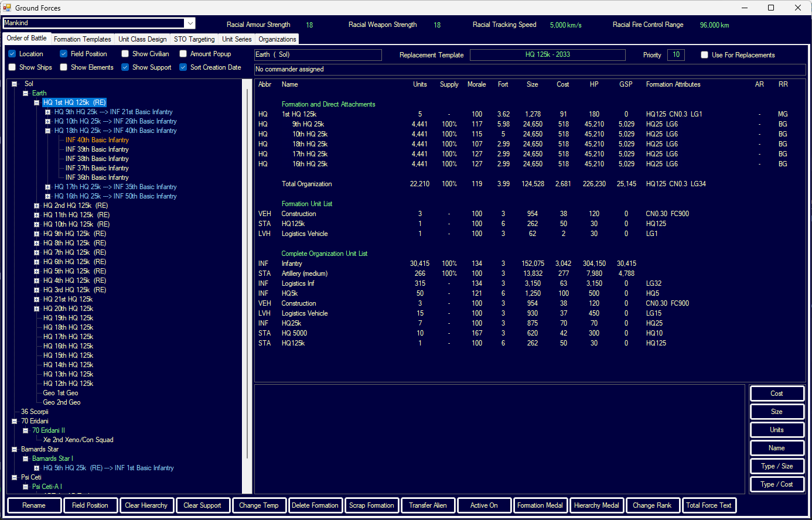Open the Mankind race dropdown
This screenshot has width=812, height=520.
(190, 23)
